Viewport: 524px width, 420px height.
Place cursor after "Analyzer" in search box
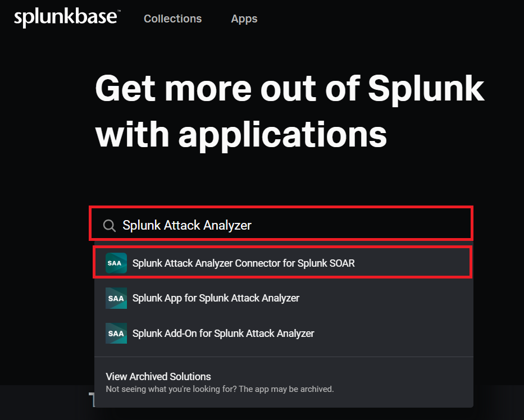point(253,226)
